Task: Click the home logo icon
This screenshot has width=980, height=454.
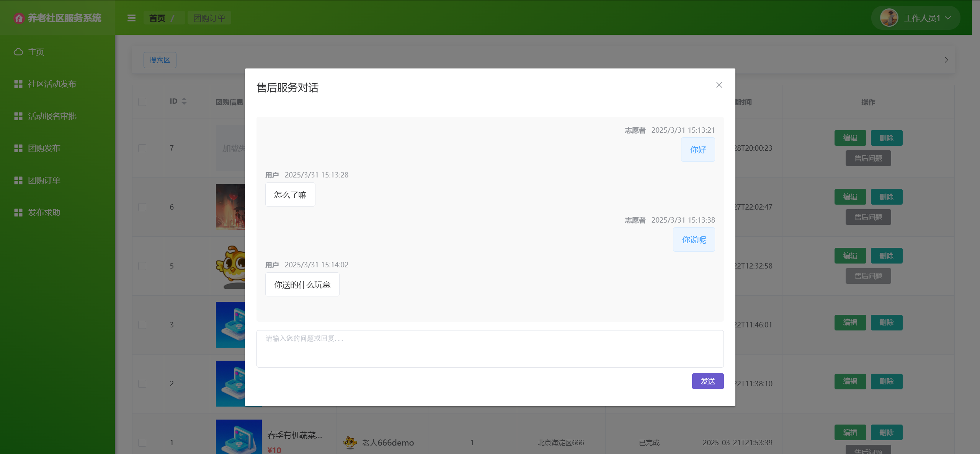Action: [x=19, y=18]
